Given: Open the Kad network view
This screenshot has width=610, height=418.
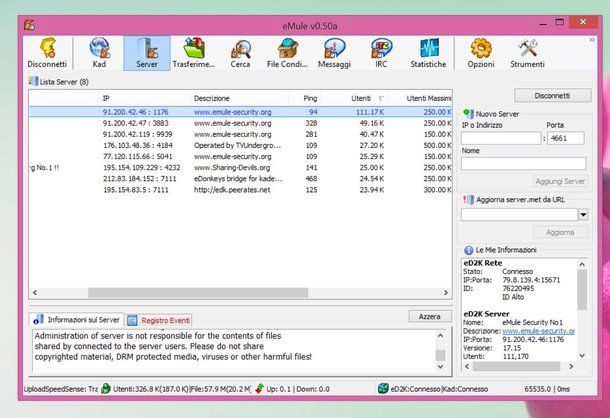Looking at the screenshot, I should 100,53.
